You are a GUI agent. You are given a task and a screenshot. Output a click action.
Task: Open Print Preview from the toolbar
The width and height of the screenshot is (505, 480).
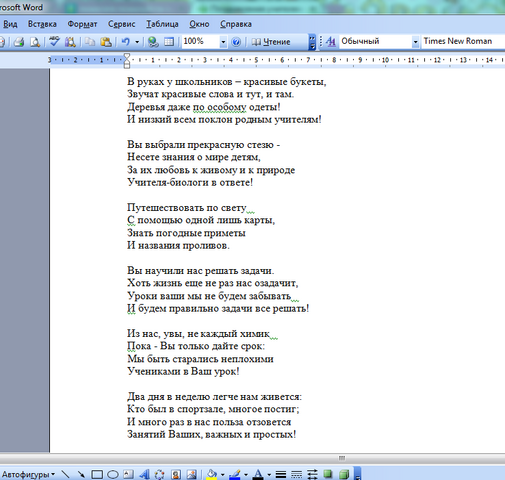[35, 42]
